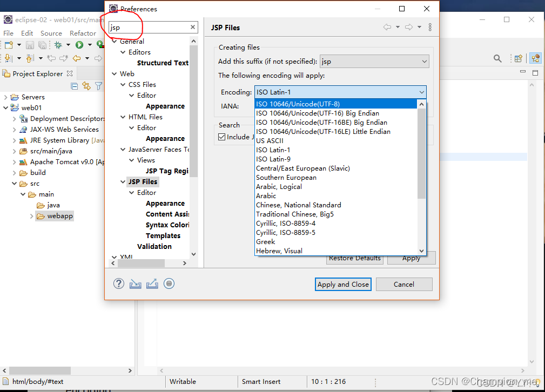The width and height of the screenshot is (545, 392).
Task: Open the Edit menu
Action: coord(27,33)
